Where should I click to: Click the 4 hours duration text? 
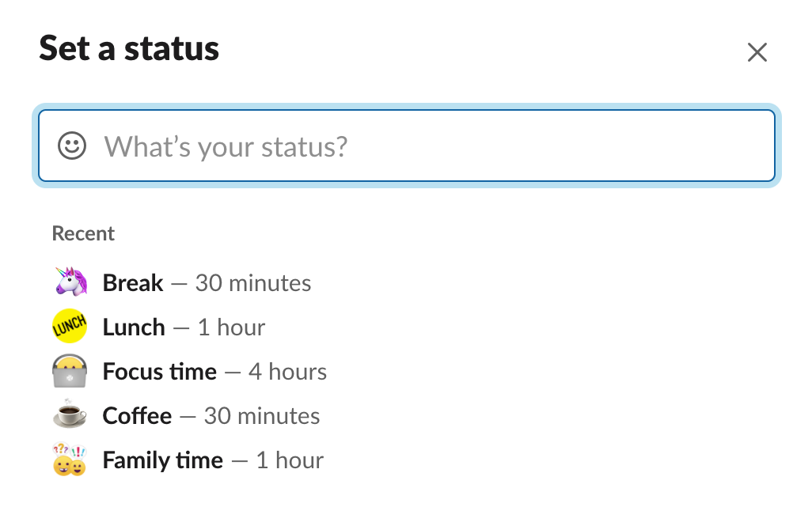tap(287, 371)
